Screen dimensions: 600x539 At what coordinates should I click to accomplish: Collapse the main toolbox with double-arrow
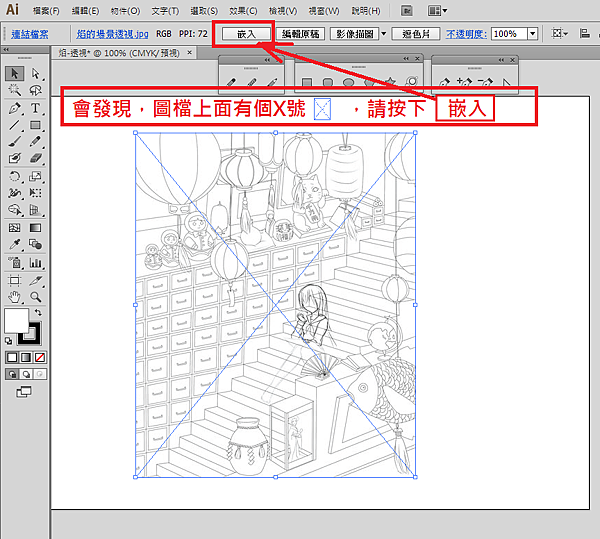pyautogui.click(x=6, y=50)
